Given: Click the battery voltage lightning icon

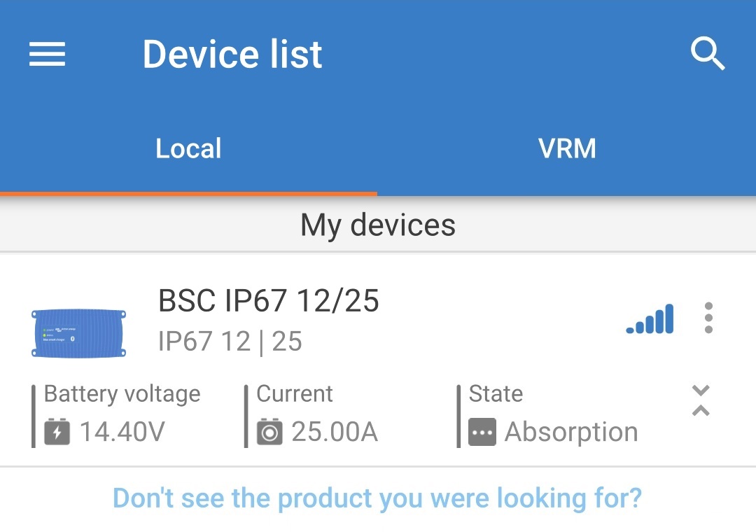Looking at the screenshot, I should click(x=56, y=432).
